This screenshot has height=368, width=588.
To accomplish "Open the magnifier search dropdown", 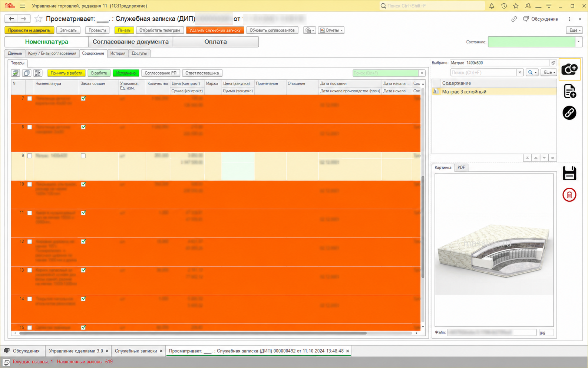I will [532, 72].
